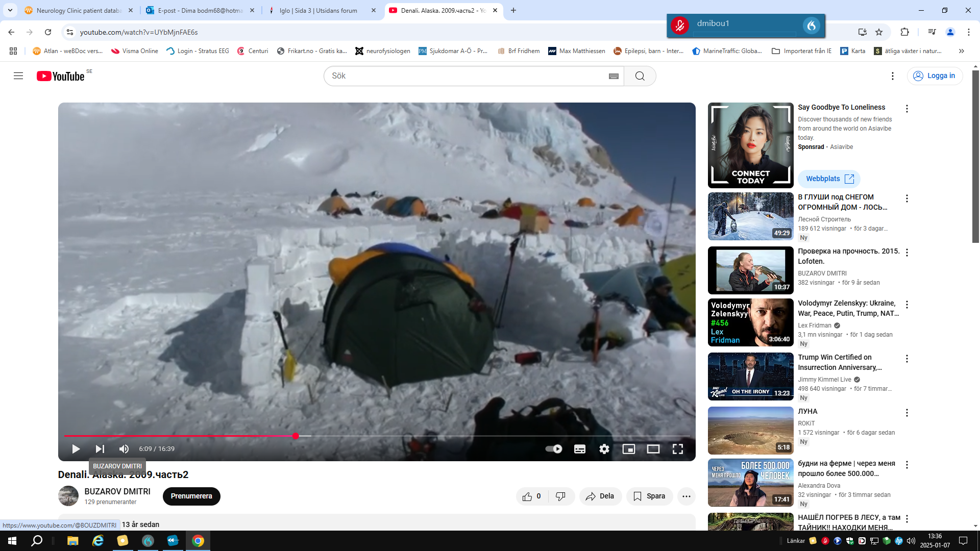Mute the video volume

[x=124, y=449]
